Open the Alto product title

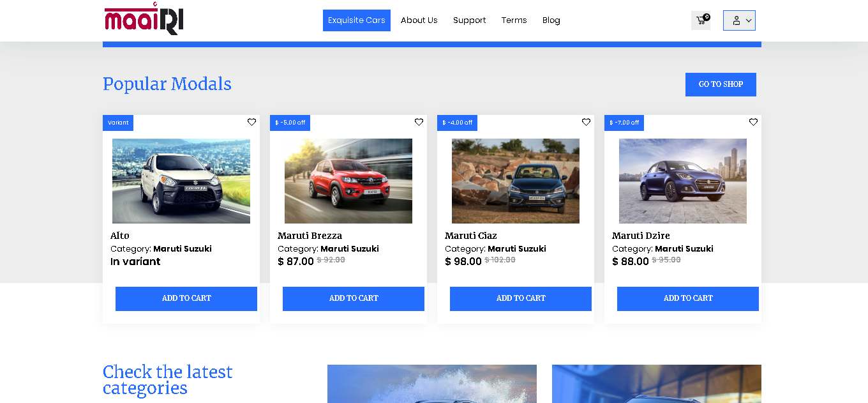pos(120,236)
